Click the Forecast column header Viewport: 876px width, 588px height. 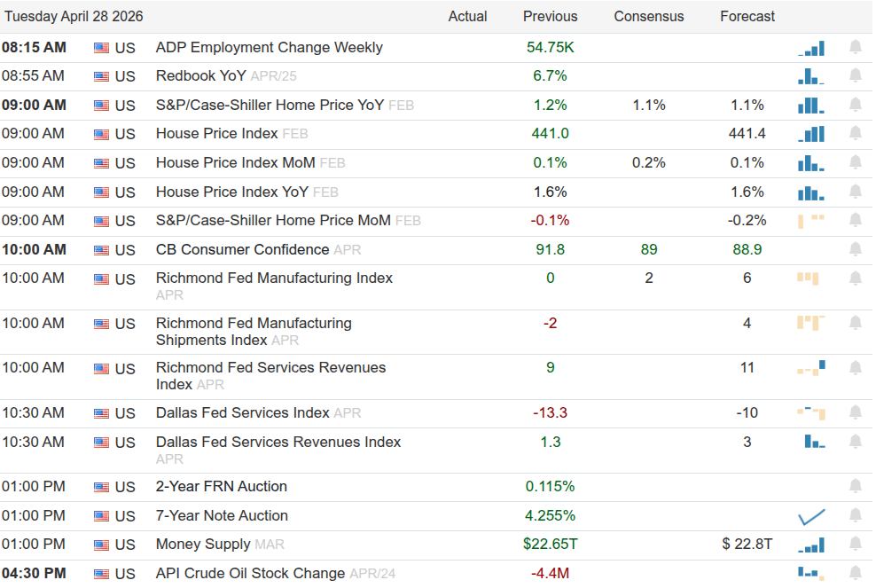pos(747,16)
